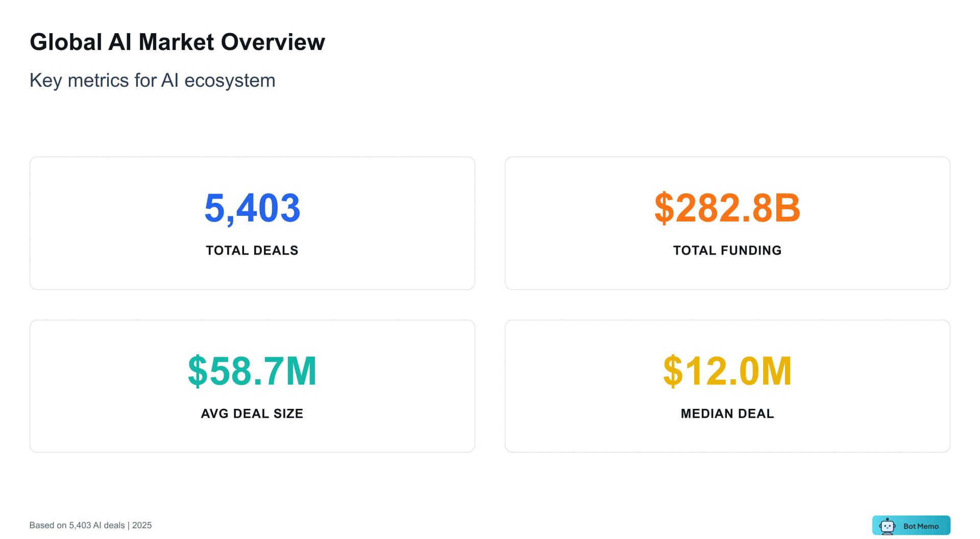Click the robot icon on Bot Memo badge
980x539 pixels.
click(888, 525)
